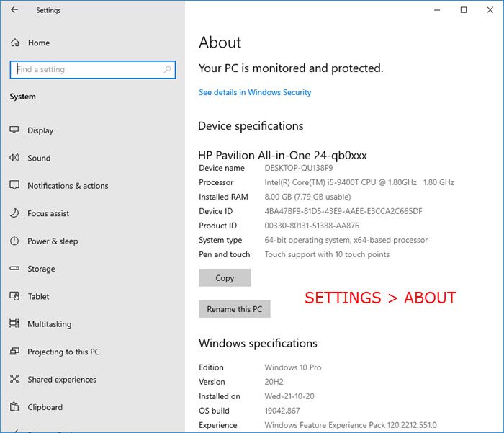Click Rename this PC button
This screenshot has height=433, width=504.
[x=235, y=309]
